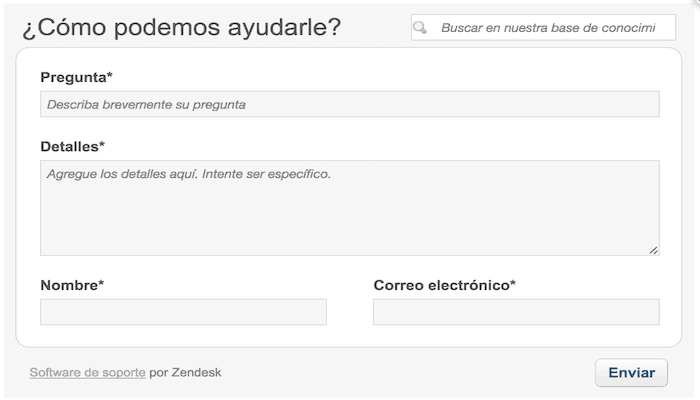Click the Nombre field label
Viewport: 700px width, 400px height.
pyautogui.click(x=72, y=285)
